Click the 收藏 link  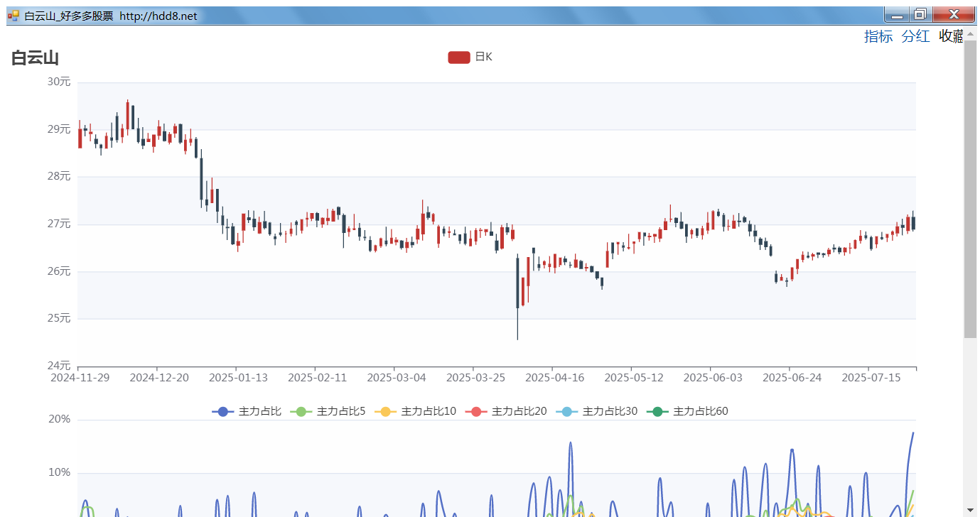pyautogui.click(x=951, y=36)
